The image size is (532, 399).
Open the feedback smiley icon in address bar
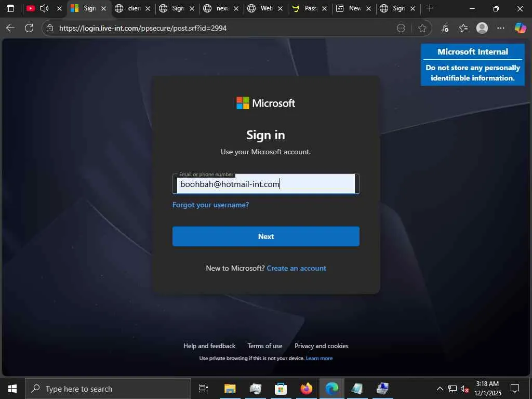pos(401,28)
